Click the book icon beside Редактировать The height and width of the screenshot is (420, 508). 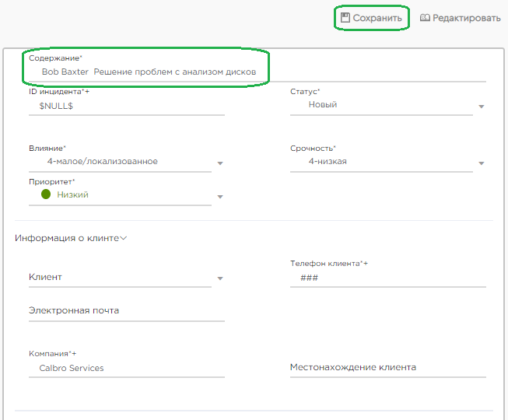(x=425, y=18)
